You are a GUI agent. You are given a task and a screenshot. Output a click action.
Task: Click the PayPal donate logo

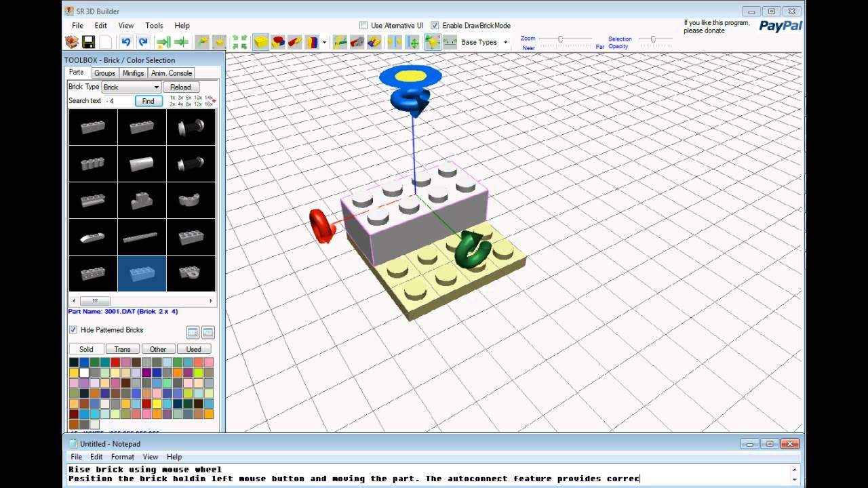point(781,26)
